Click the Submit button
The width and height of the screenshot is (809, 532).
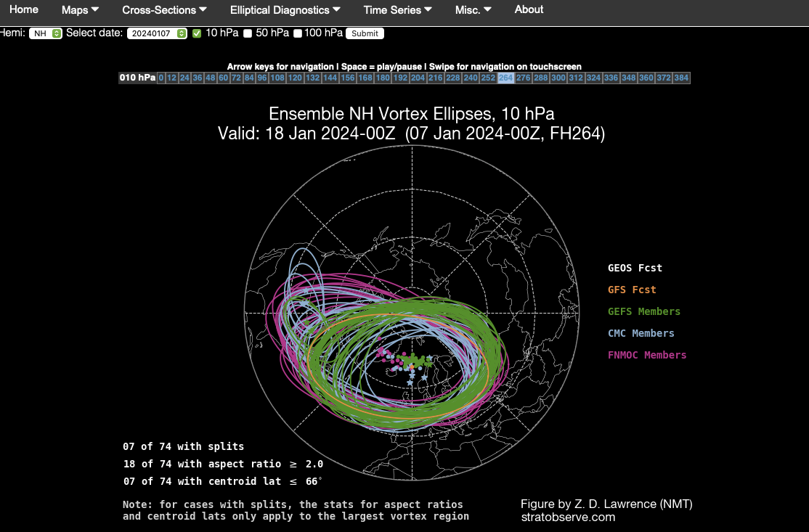365,33
